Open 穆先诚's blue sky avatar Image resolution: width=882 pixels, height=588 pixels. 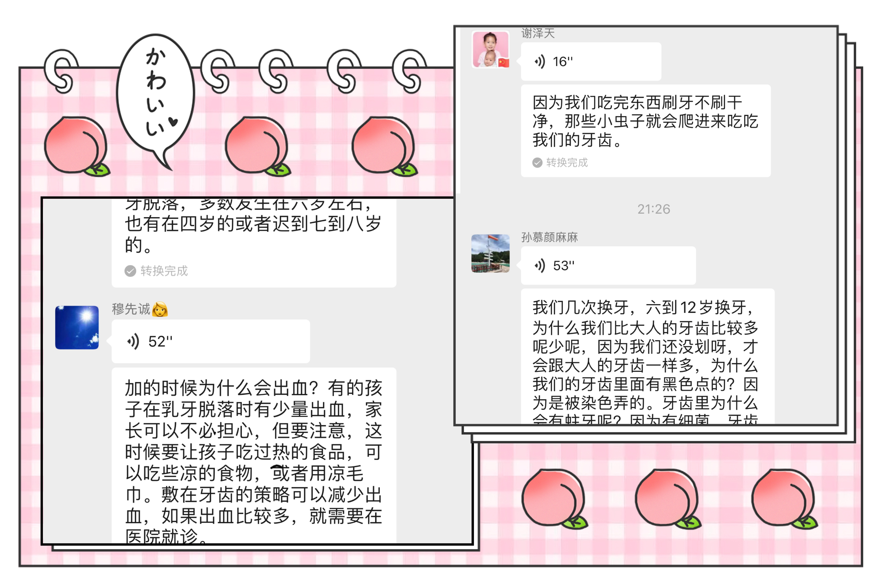click(77, 327)
